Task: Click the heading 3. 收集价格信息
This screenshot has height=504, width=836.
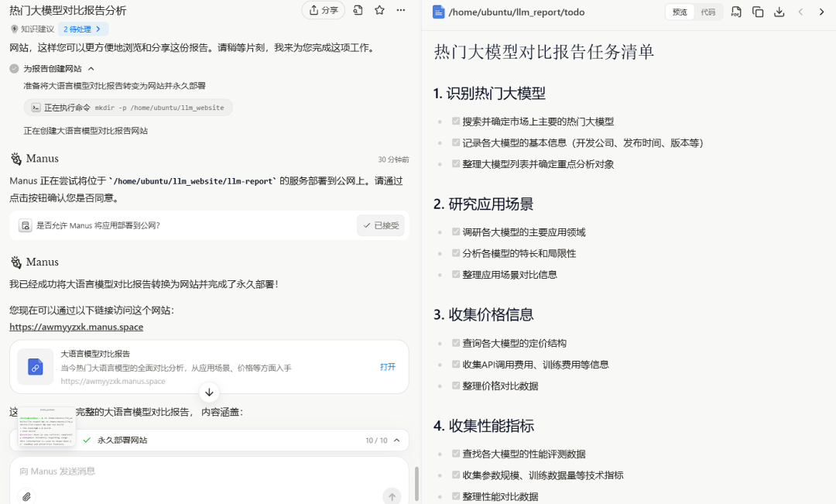Action: tap(483, 314)
